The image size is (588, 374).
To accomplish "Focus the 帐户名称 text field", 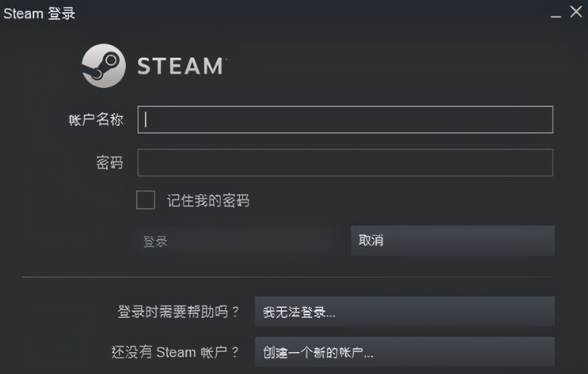I will click(345, 120).
